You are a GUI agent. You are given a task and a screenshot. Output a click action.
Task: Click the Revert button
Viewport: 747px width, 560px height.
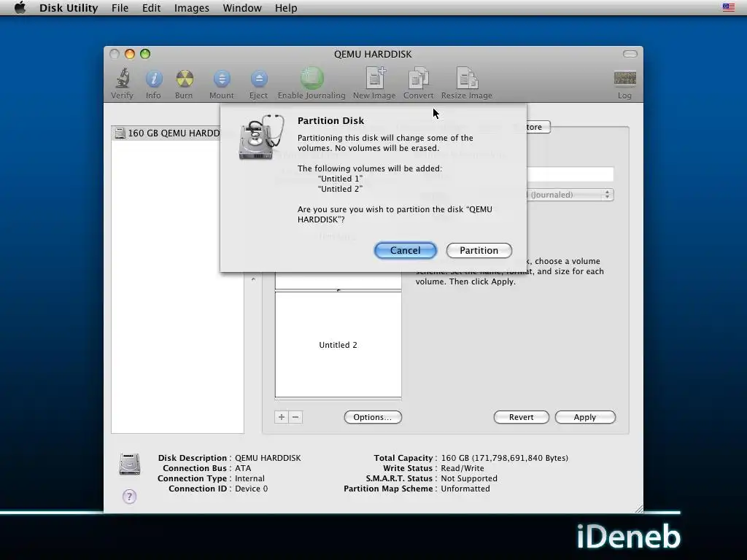[521, 417]
